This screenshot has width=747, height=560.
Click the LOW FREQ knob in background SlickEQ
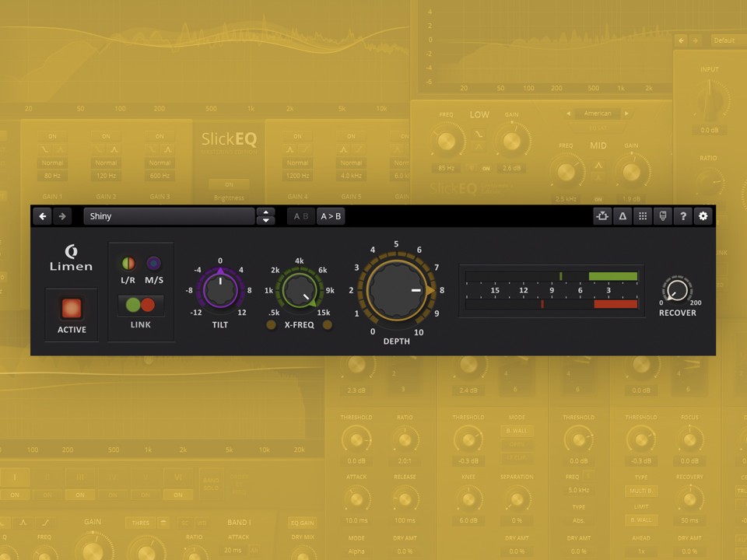[447, 141]
